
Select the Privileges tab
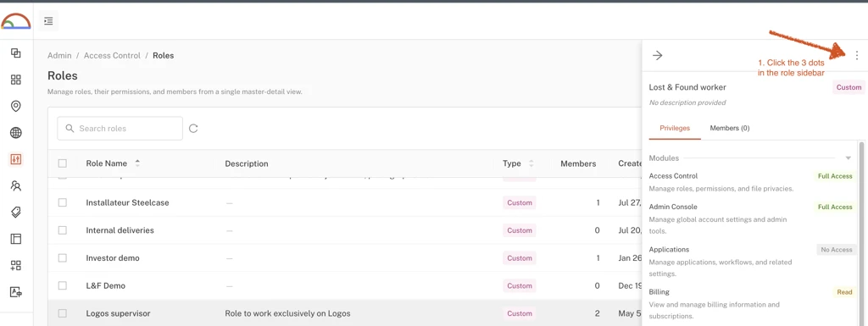(x=675, y=128)
